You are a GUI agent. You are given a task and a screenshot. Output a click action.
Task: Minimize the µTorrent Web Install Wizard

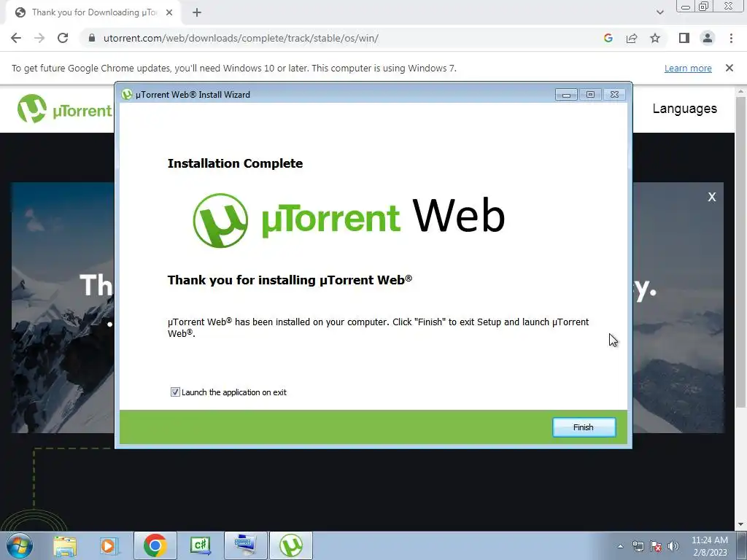click(566, 94)
